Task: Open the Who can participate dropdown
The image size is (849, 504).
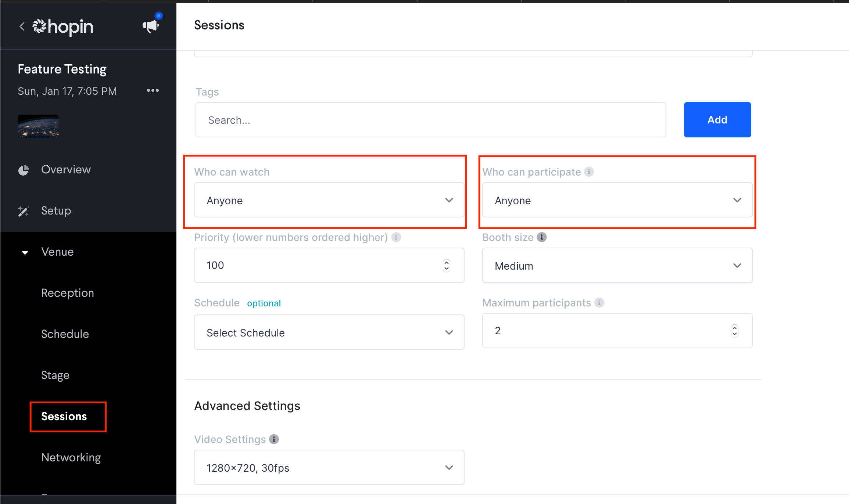Action: tap(617, 200)
